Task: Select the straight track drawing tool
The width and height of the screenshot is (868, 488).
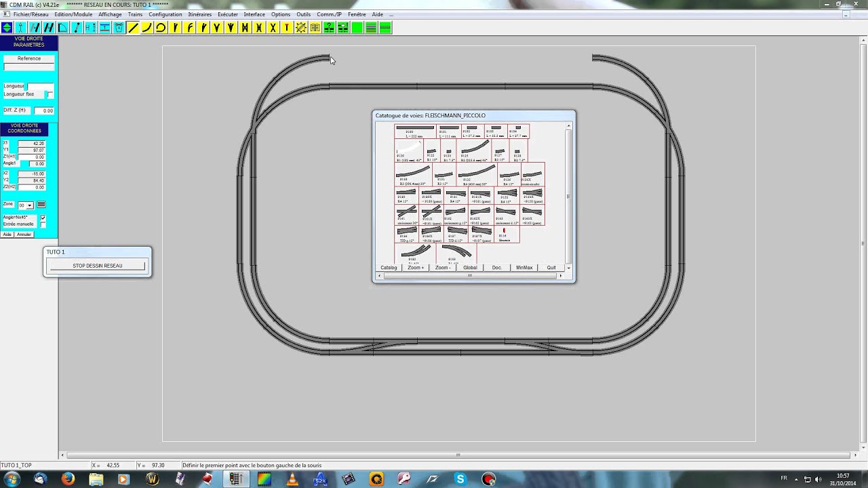Action: [133, 28]
